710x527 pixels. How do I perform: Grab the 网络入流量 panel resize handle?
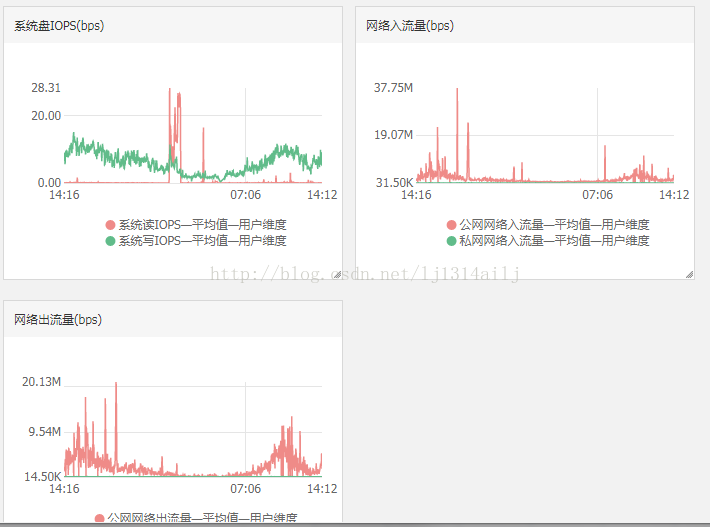[688, 274]
